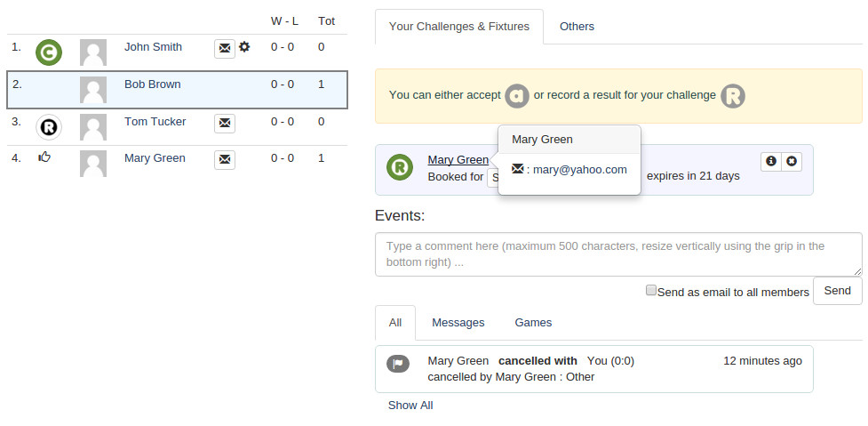Select the Messages events tab
The image size is (868, 426).
458,323
